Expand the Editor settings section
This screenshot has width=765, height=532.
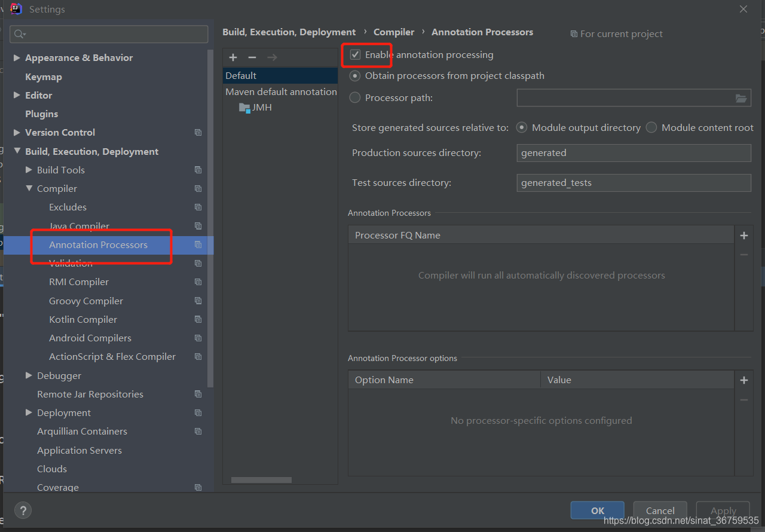(17, 96)
